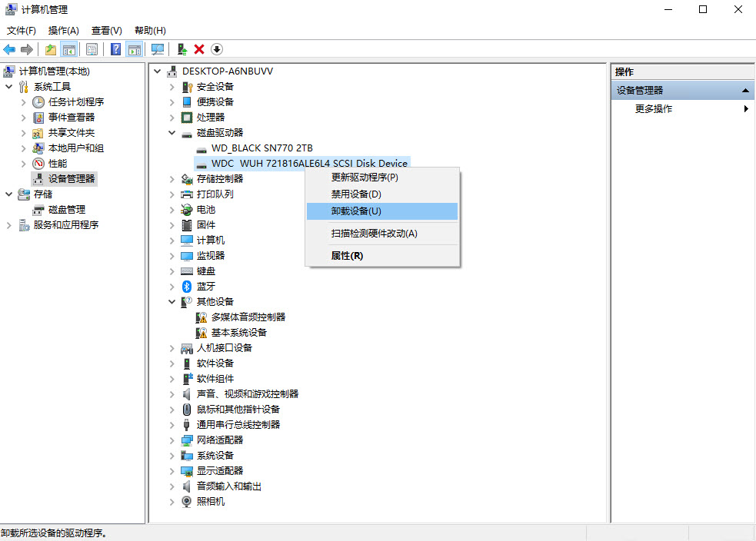Screen dimensions: 756x541
Task: Choose 扫描检测硬件改动(A) in context menu
Action: pos(382,234)
